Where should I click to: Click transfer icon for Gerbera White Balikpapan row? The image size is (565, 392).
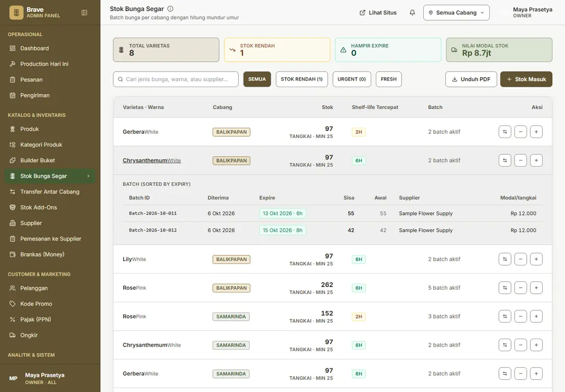point(505,132)
